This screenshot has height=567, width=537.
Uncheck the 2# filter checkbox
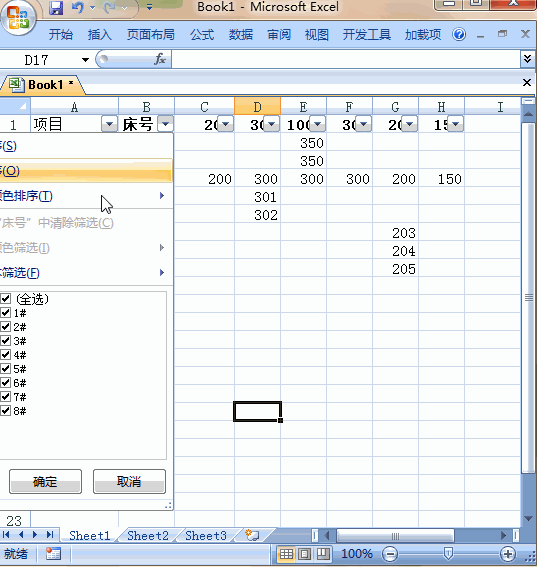5,327
